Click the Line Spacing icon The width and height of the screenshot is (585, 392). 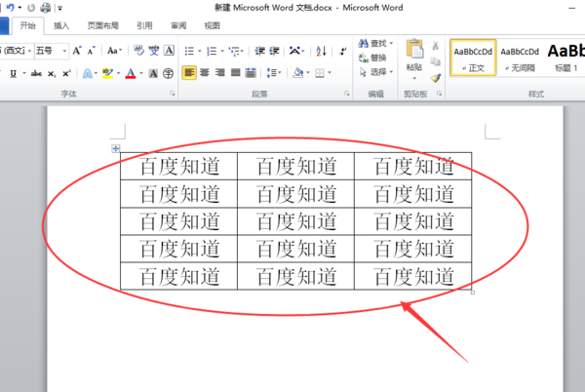(271, 73)
